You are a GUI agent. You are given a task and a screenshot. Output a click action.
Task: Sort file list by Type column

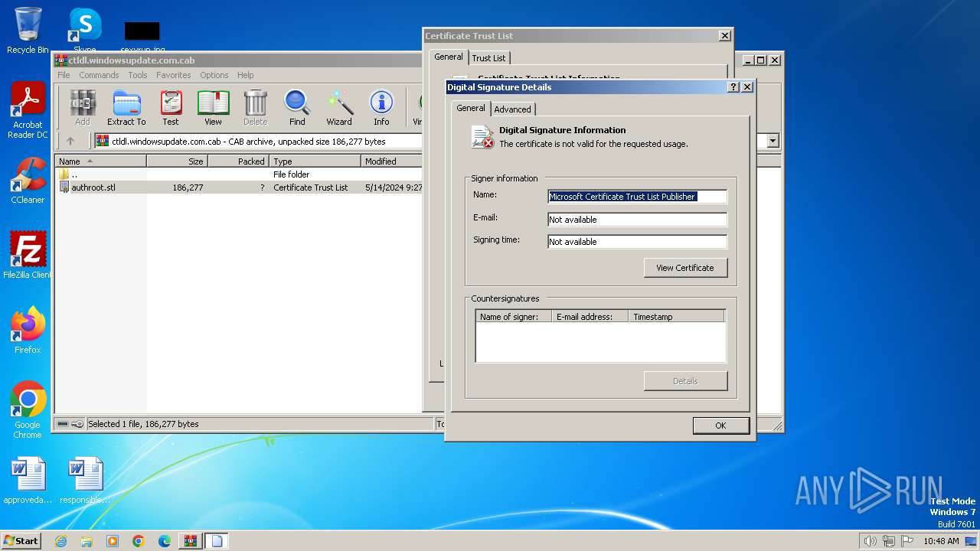click(315, 161)
